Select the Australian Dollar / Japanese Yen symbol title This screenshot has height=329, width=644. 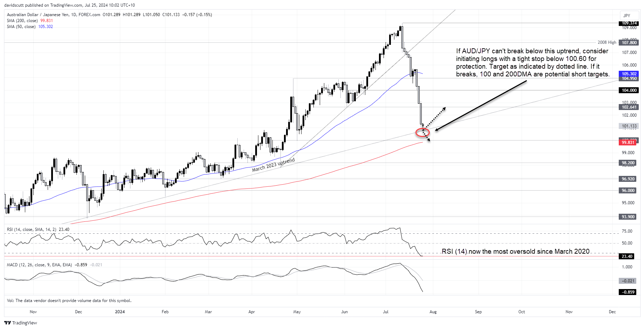point(54,15)
